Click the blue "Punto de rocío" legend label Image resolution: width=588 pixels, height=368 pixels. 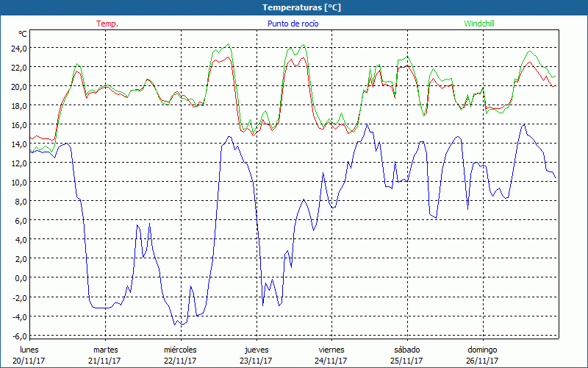[293, 24]
